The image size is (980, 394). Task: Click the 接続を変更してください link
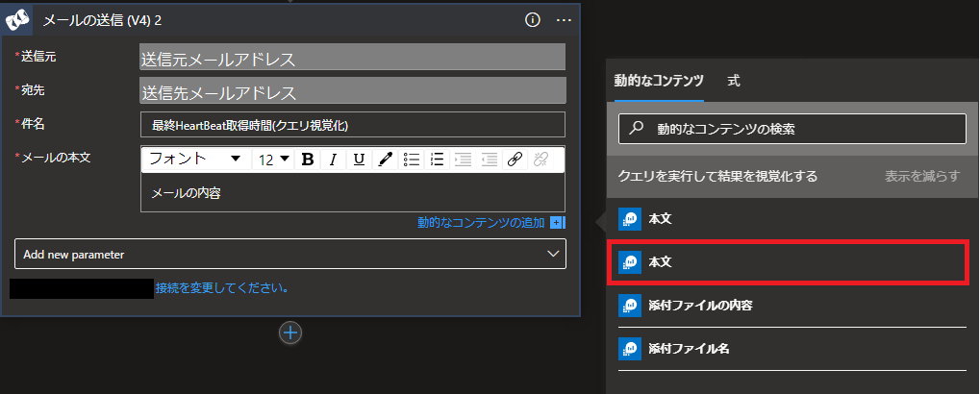coord(222,288)
